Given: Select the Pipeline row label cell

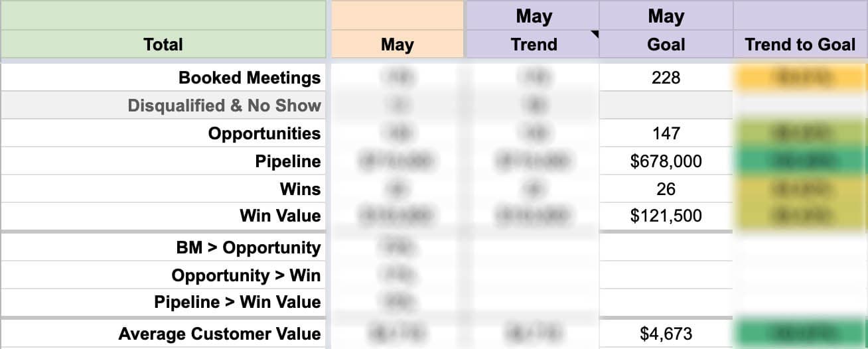Looking at the screenshot, I should (x=163, y=161).
